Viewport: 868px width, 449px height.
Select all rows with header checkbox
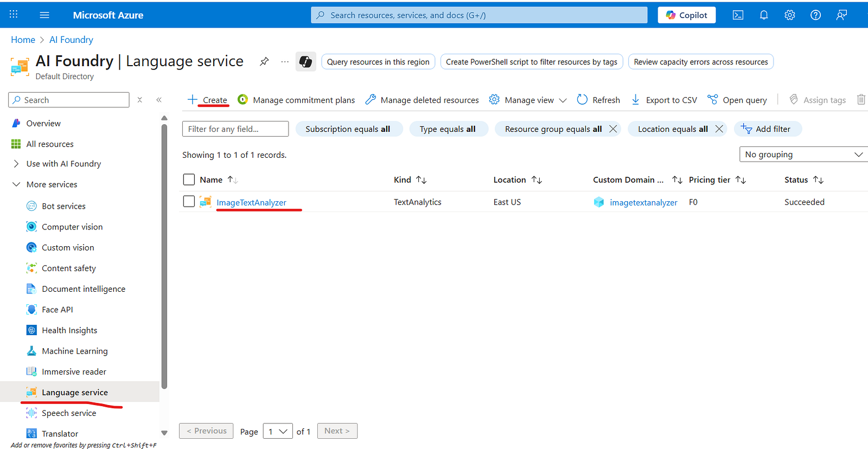click(x=189, y=179)
